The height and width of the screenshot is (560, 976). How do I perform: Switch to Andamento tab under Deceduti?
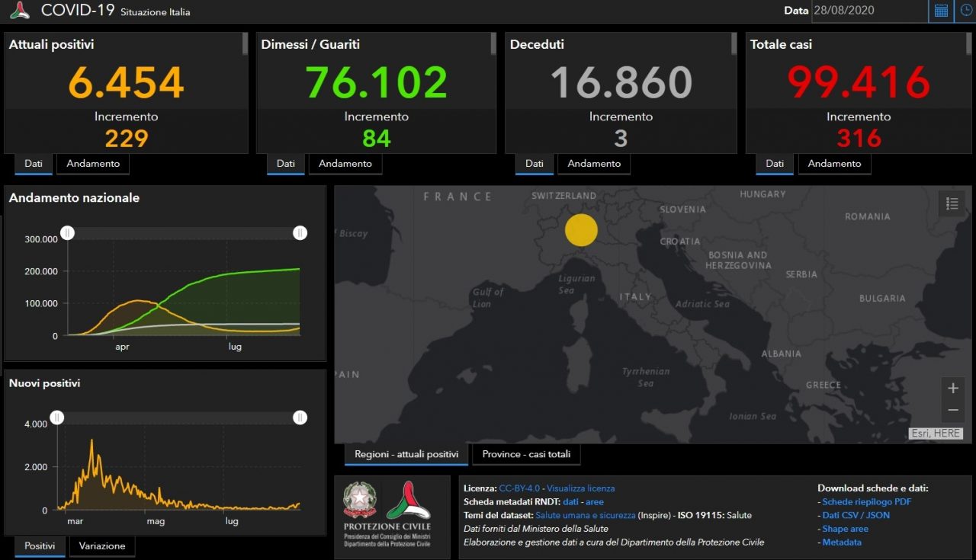click(x=594, y=164)
